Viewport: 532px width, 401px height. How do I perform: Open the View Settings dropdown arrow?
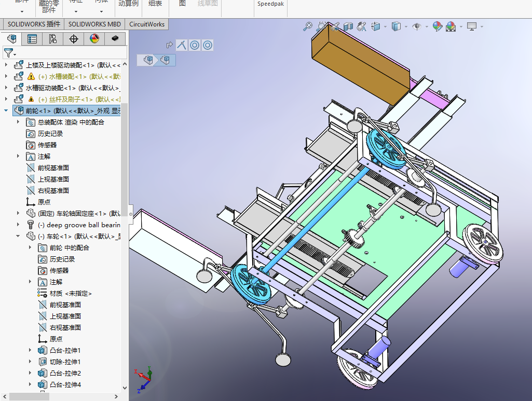pos(482,27)
